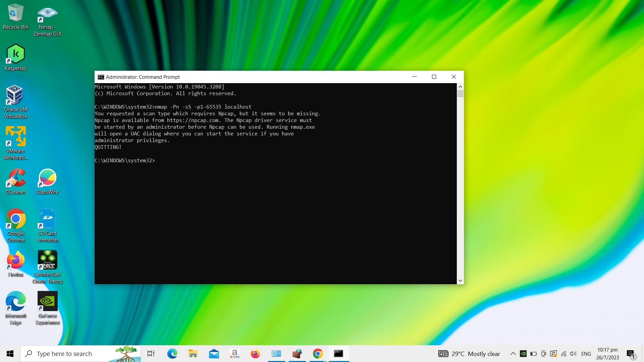Select Oracle VM VirtualBox icon
This screenshot has width=644, height=362.
click(x=15, y=102)
